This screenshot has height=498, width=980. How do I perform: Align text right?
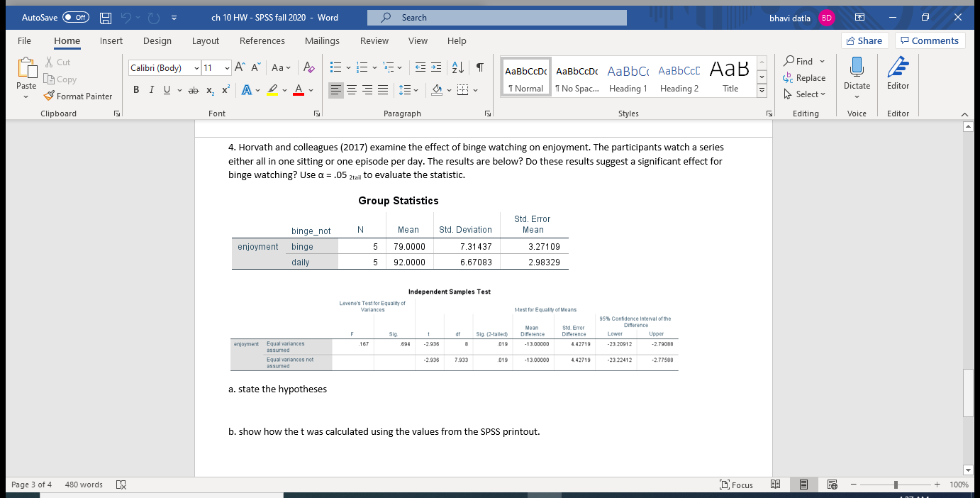tap(369, 90)
